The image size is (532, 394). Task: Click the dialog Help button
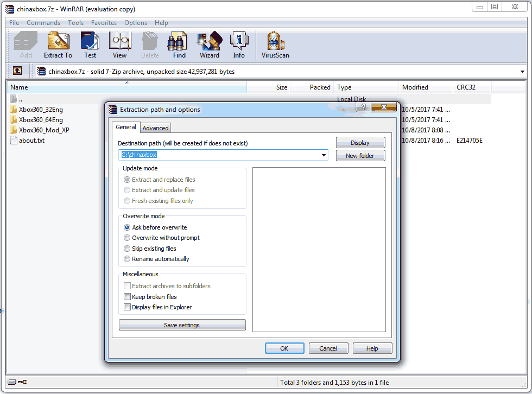tap(372, 348)
